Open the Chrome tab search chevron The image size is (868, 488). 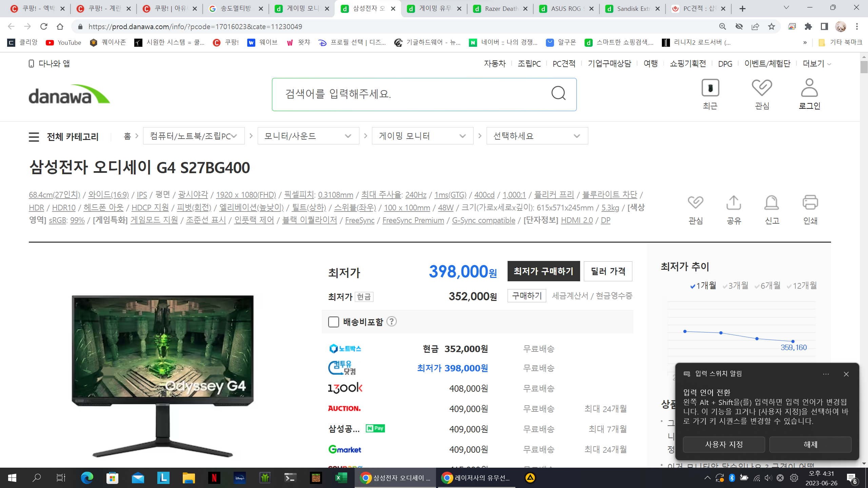[786, 7]
